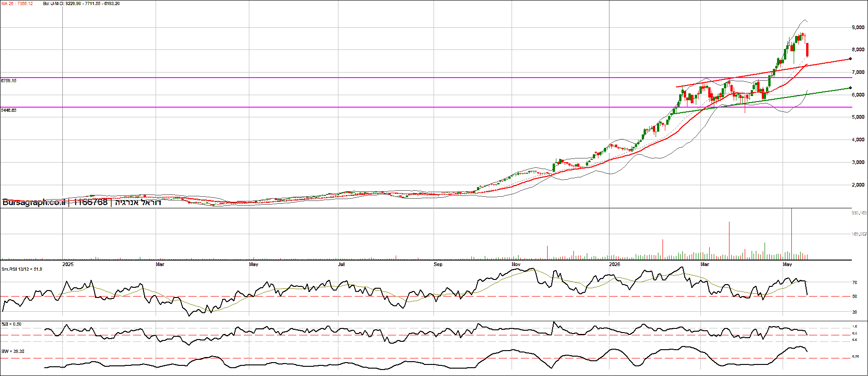Click the Jul label on the time axis

click(341, 264)
